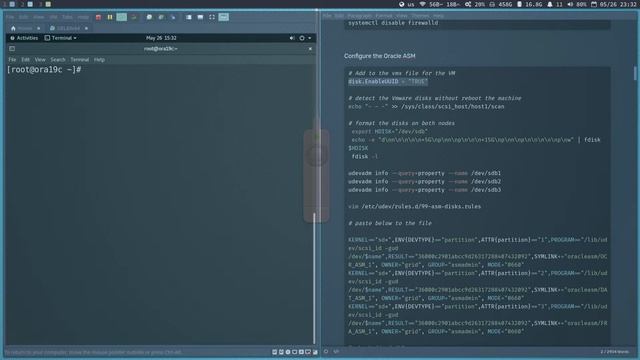Click the word count in Typora status bar
This screenshot has height=360, width=640.
point(615,351)
